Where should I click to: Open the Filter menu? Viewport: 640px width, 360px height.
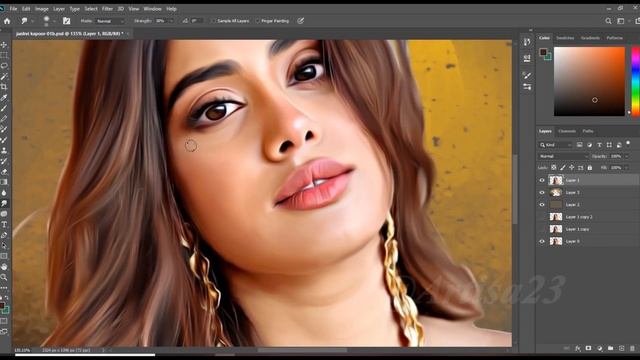pyautogui.click(x=107, y=9)
